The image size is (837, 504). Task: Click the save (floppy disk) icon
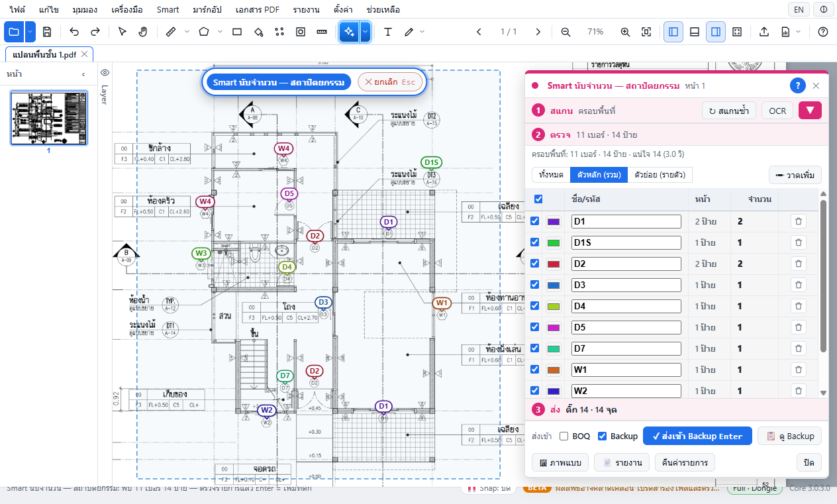47,32
